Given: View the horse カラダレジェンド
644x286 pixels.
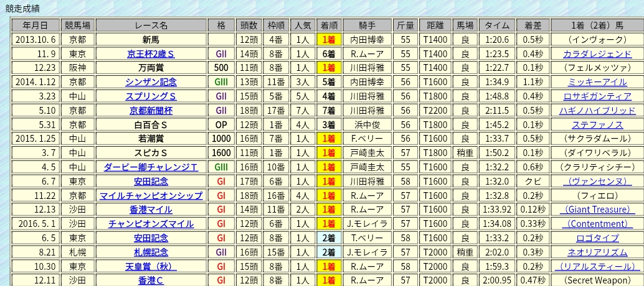Looking at the screenshot, I should click(597, 53).
